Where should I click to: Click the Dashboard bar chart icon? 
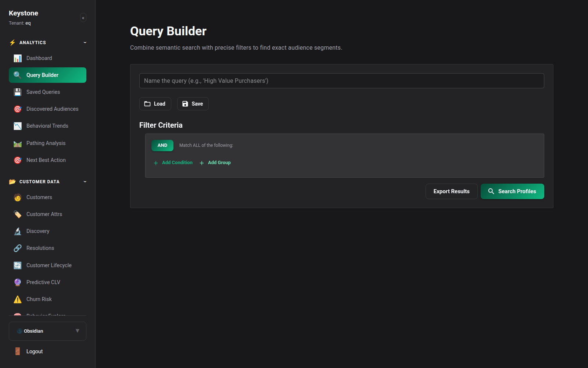coord(18,58)
